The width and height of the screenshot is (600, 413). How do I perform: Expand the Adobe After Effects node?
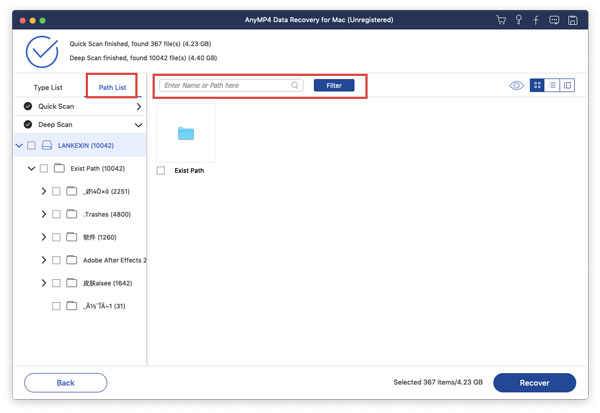point(44,260)
